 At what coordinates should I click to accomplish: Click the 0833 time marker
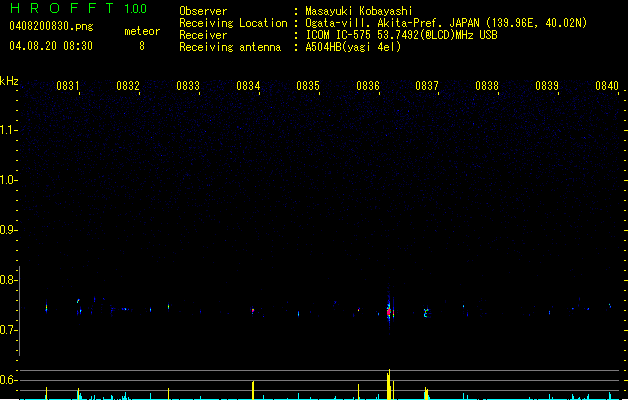pos(188,86)
